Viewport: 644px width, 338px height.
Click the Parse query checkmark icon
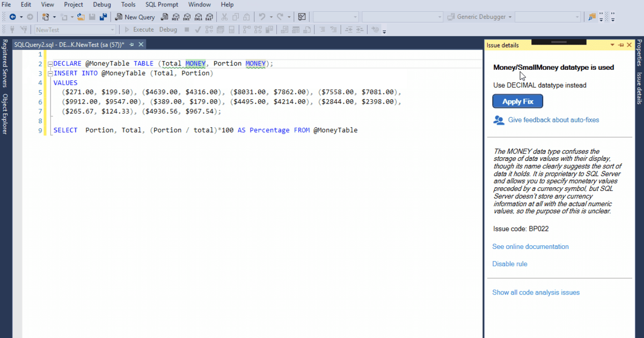197,30
